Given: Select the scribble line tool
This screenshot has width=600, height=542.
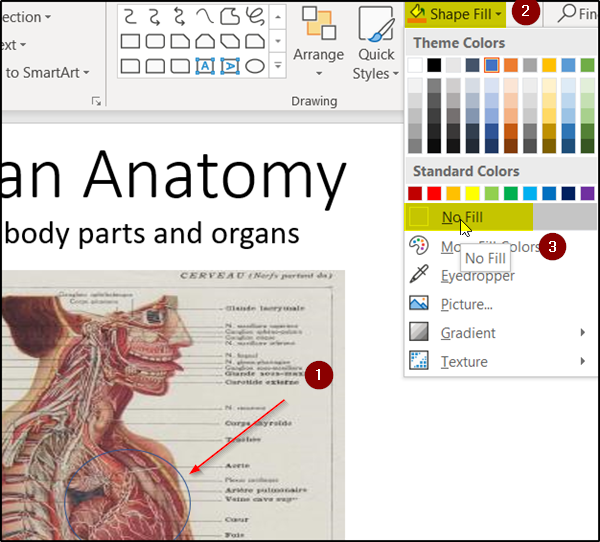Looking at the screenshot, I should click(255, 17).
